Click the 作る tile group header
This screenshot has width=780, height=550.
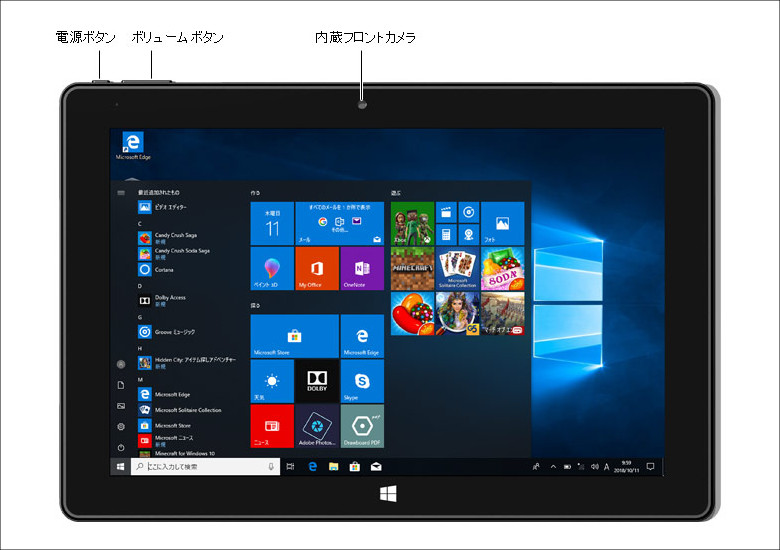point(255,192)
